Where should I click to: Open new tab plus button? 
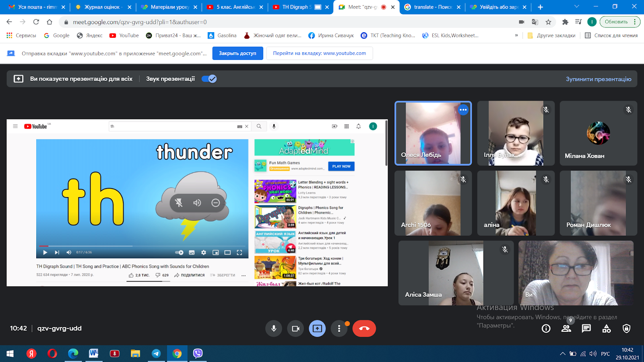click(x=540, y=7)
